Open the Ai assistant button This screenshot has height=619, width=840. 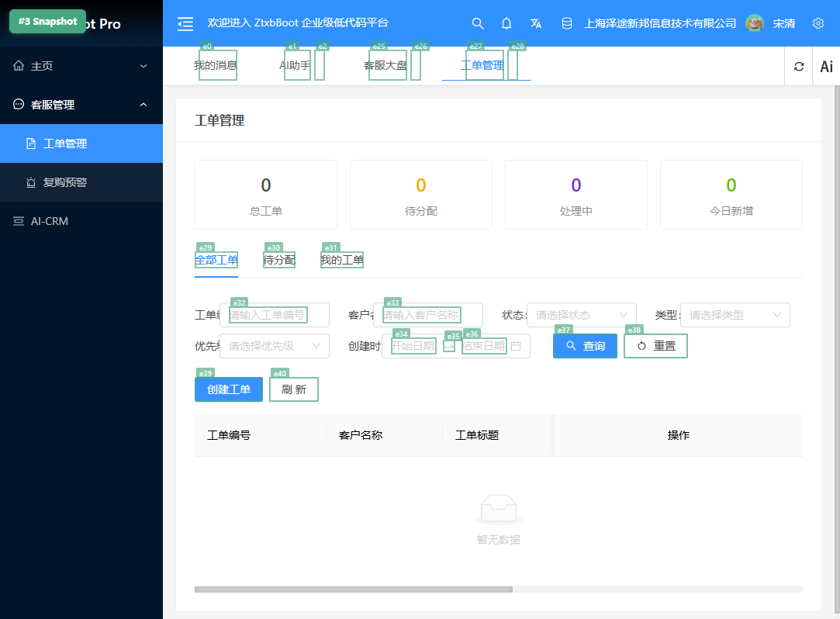(x=826, y=66)
